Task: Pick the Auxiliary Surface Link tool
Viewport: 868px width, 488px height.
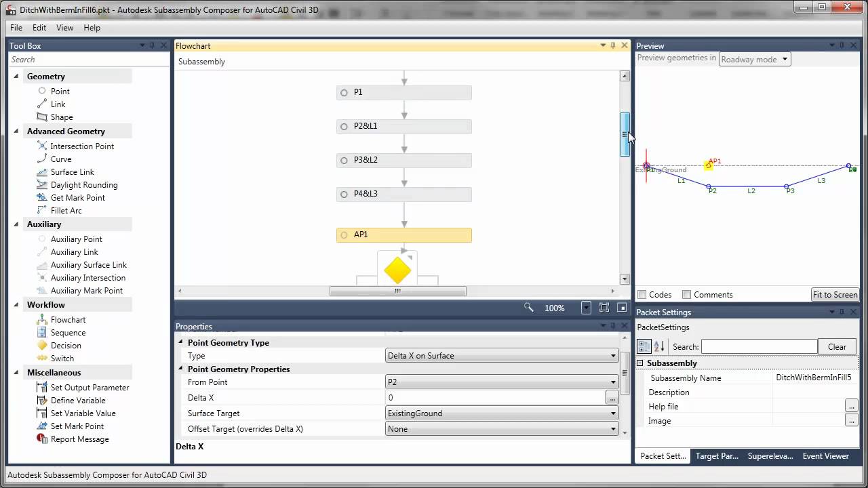Action: [x=82, y=264]
